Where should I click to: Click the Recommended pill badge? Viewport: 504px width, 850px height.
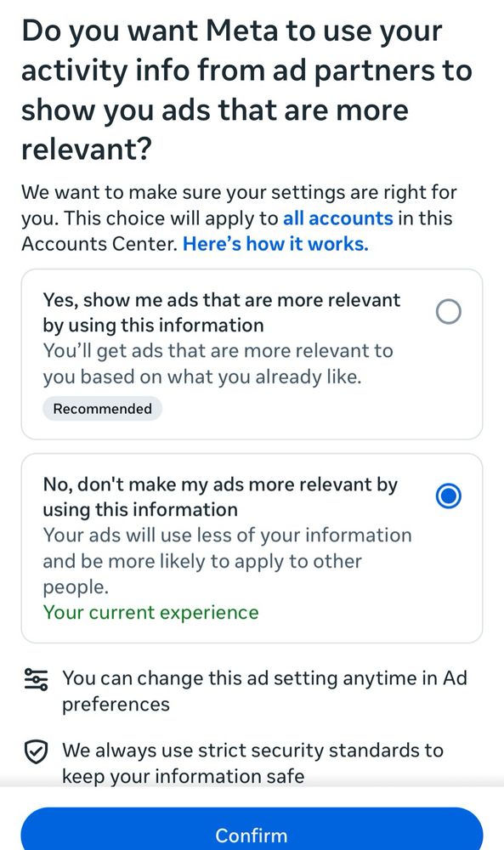(102, 408)
